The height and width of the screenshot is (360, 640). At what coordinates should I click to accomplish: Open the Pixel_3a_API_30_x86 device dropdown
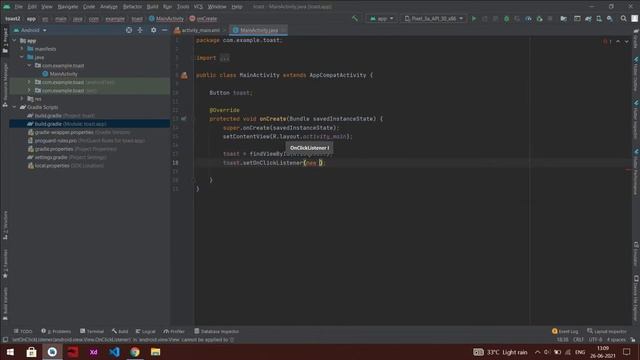coord(434,18)
